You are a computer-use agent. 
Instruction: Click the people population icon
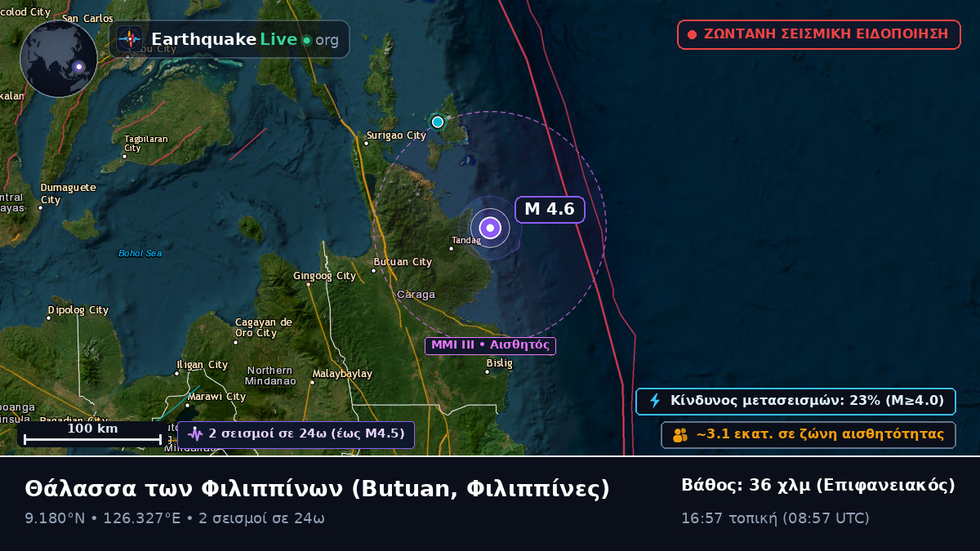[679, 435]
